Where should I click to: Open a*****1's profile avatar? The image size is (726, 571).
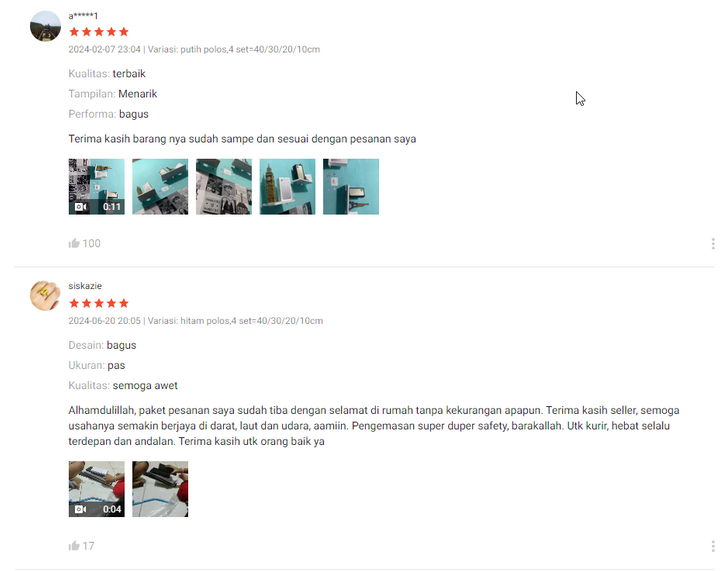[45, 26]
